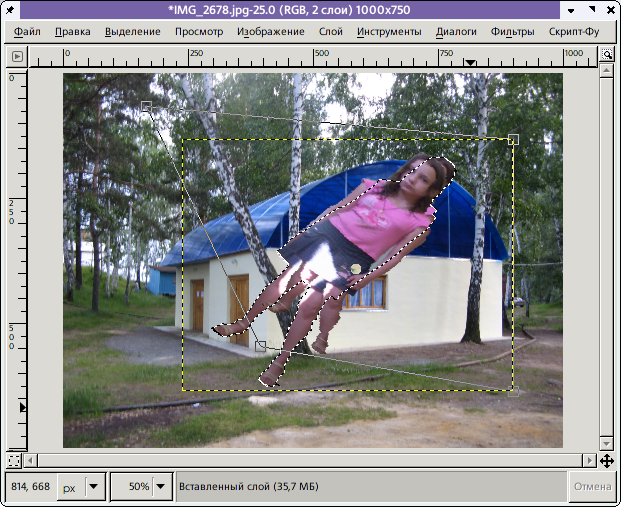This screenshot has height=507, width=621.
Task: Toggle the Quick Mask button
Action: pos(14,461)
